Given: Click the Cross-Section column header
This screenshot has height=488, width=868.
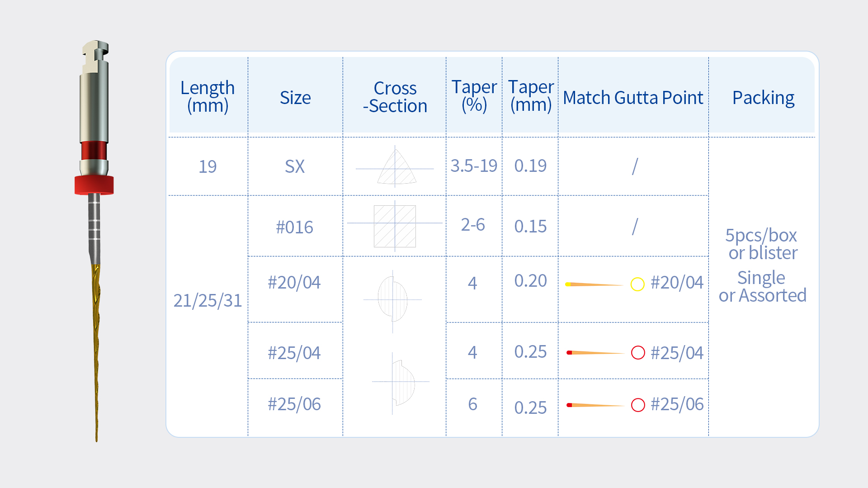Looking at the screenshot, I should 395,97.
